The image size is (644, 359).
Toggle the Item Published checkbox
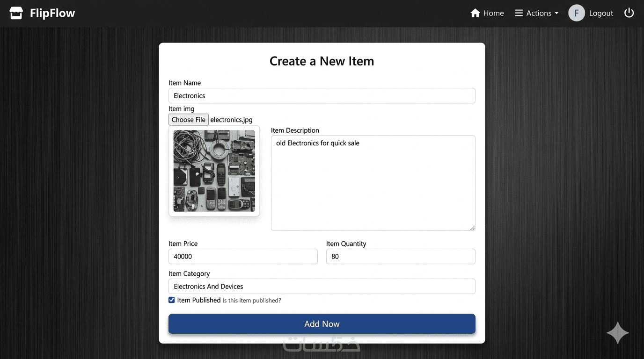172,300
